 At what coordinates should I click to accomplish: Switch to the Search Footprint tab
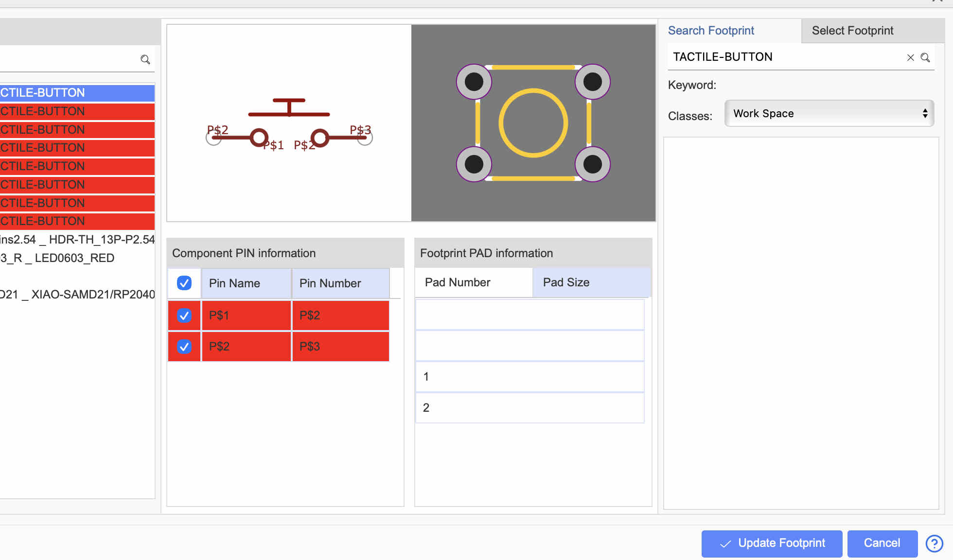710,31
